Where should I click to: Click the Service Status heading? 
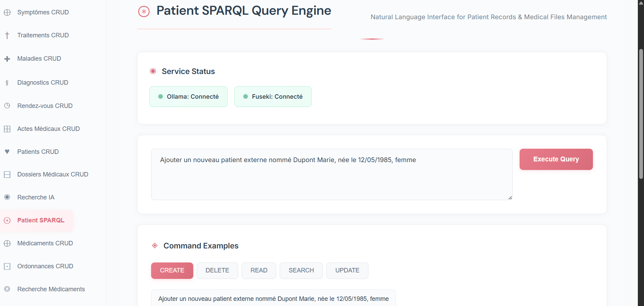tap(188, 71)
